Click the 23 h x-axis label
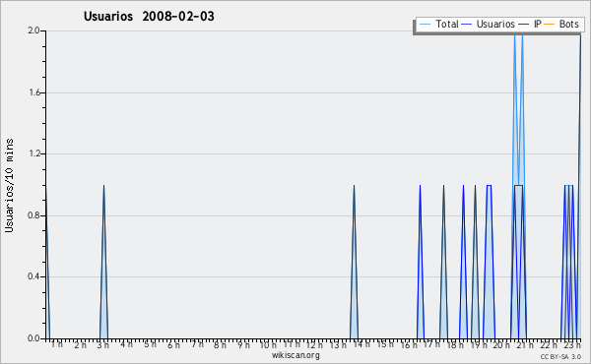The width and height of the screenshot is (591, 364). tap(572, 344)
